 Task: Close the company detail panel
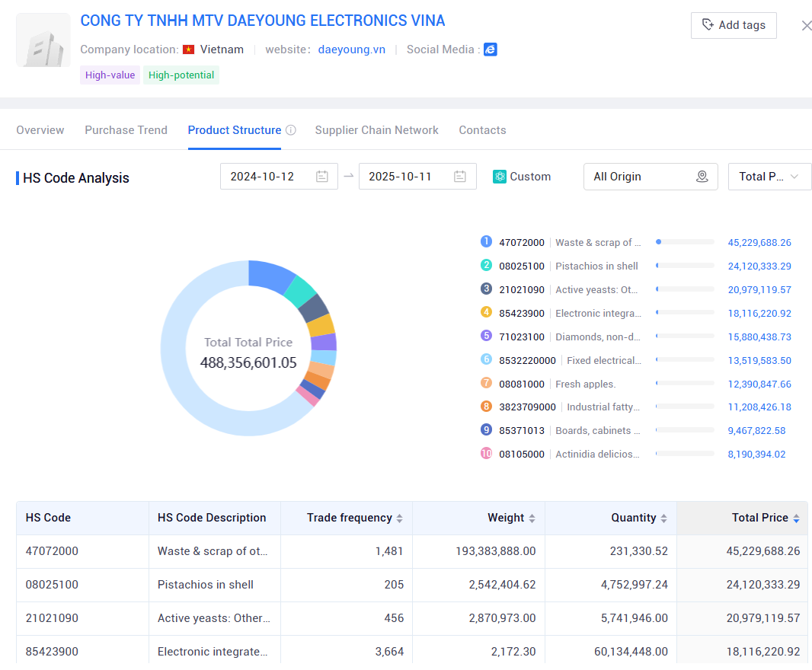[x=807, y=25]
